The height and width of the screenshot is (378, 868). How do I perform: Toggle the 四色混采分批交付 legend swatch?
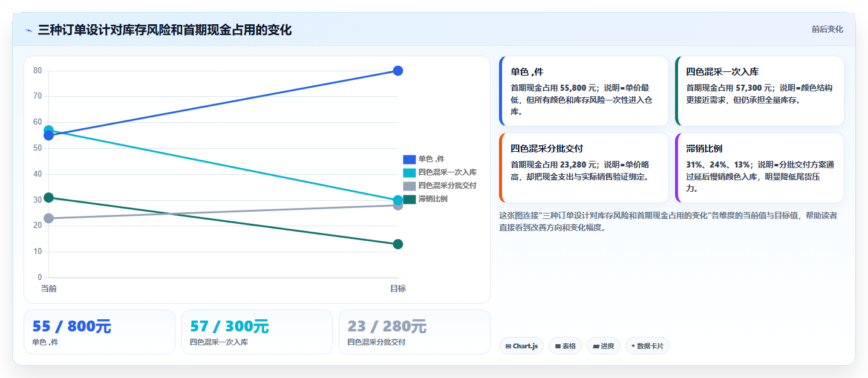click(x=409, y=186)
